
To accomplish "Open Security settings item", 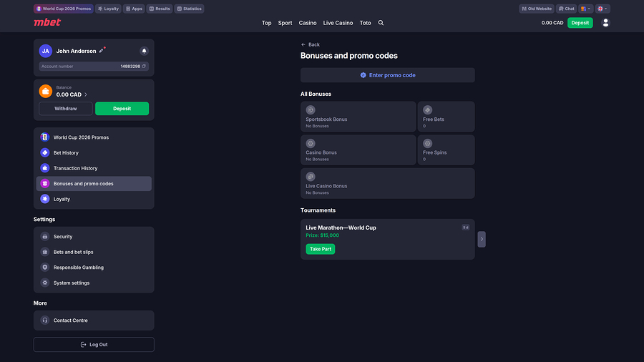I will click(94, 236).
